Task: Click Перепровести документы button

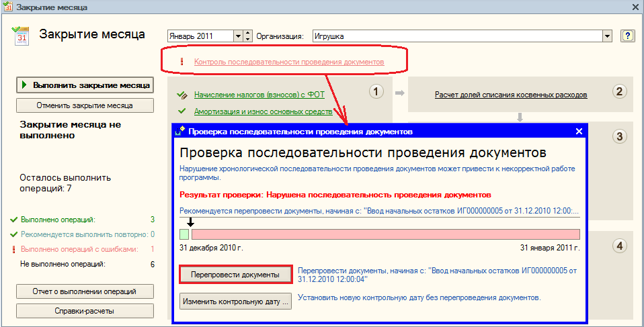Action: coord(236,275)
